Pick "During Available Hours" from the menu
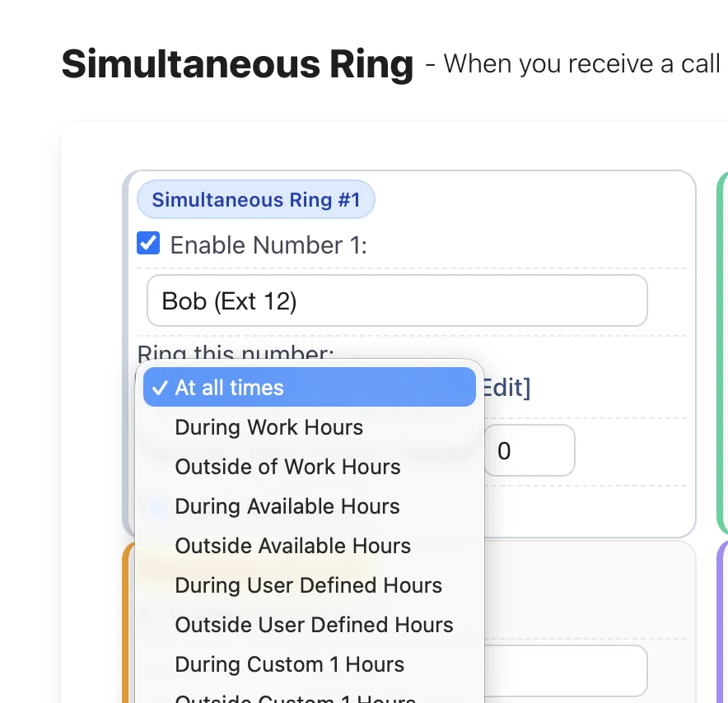Screen dimensions: 728x703 [x=287, y=506]
